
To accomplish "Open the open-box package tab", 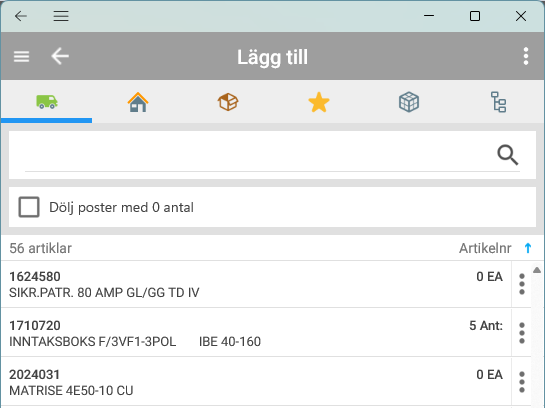I will (228, 102).
